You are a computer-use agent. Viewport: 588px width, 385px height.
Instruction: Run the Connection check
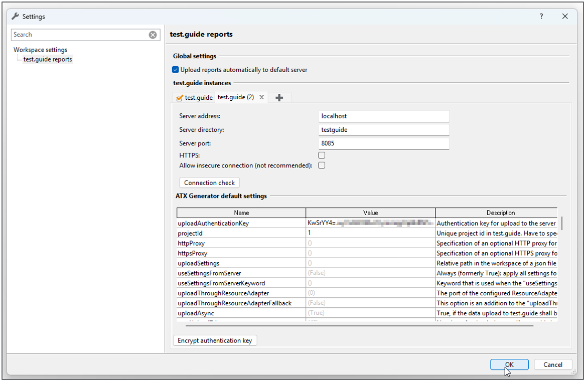click(209, 183)
